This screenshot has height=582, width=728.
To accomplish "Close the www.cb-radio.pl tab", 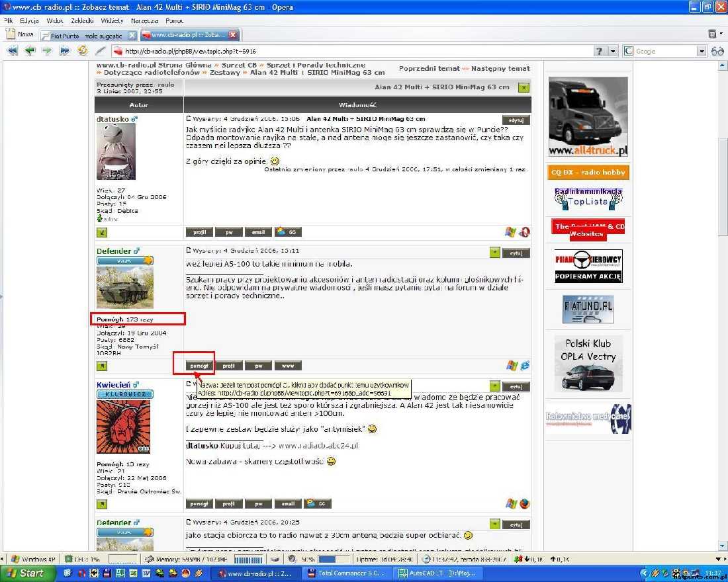I will coord(233,35).
